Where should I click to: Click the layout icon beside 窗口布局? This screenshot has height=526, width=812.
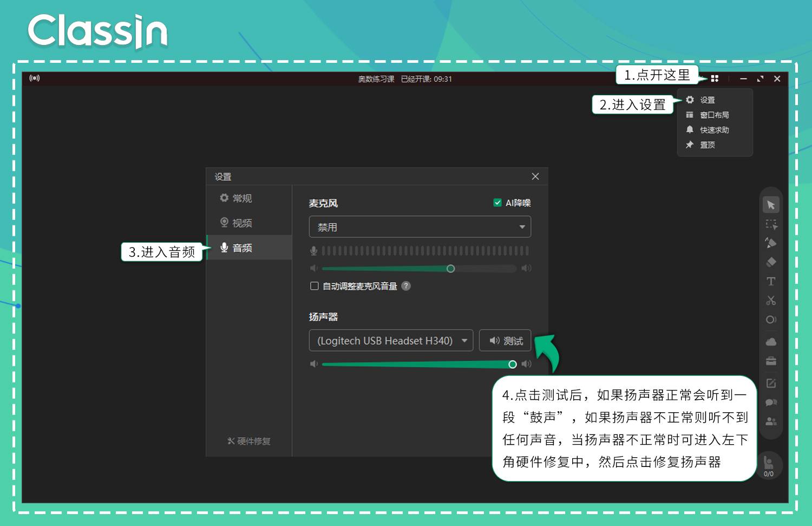(690, 115)
